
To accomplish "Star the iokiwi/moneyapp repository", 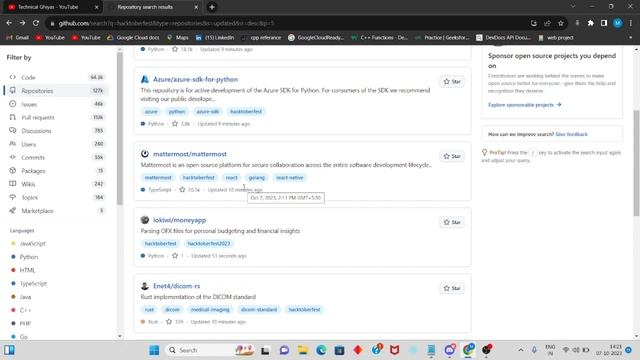I will 452,222.
